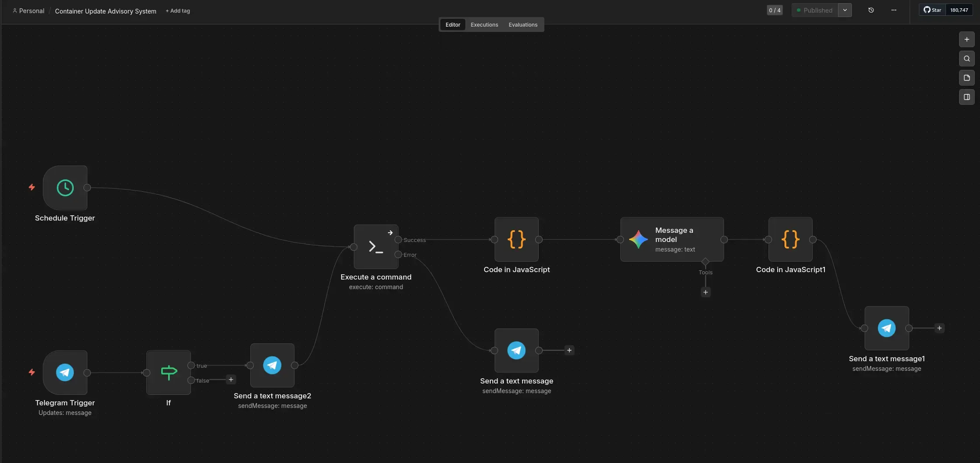Select the If node
The image size is (980, 463).
(169, 372)
